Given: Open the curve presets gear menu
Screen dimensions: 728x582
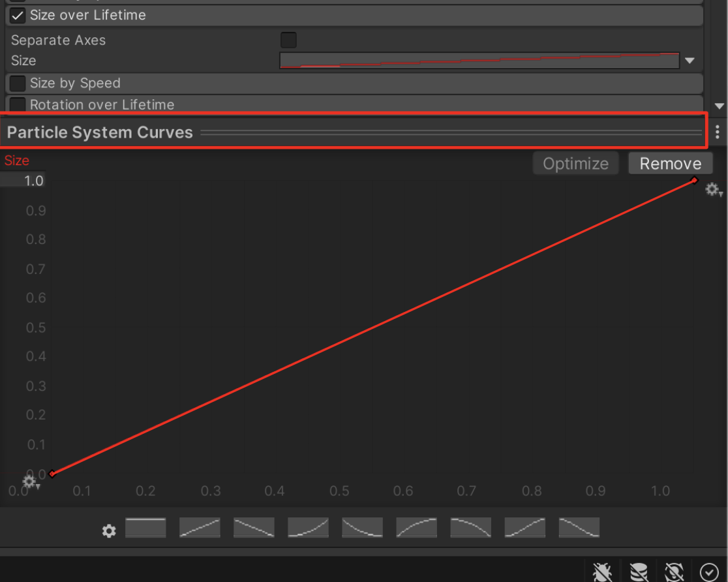Looking at the screenshot, I should (109, 531).
